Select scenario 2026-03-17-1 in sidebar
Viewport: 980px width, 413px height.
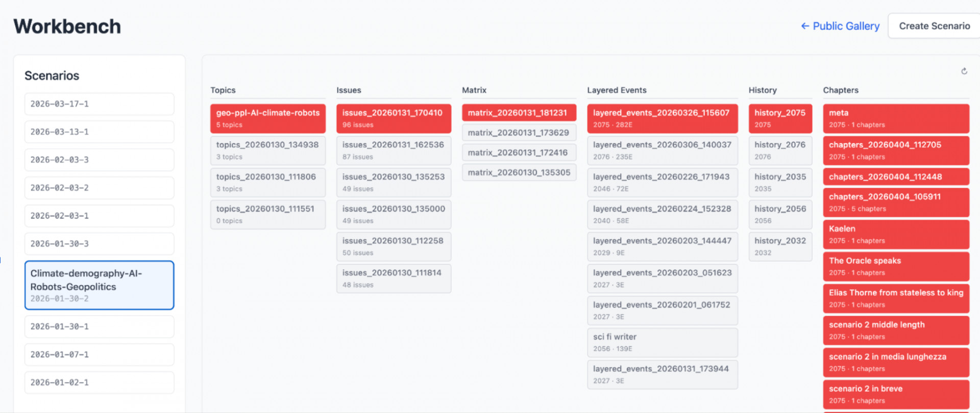click(x=99, y=104)
